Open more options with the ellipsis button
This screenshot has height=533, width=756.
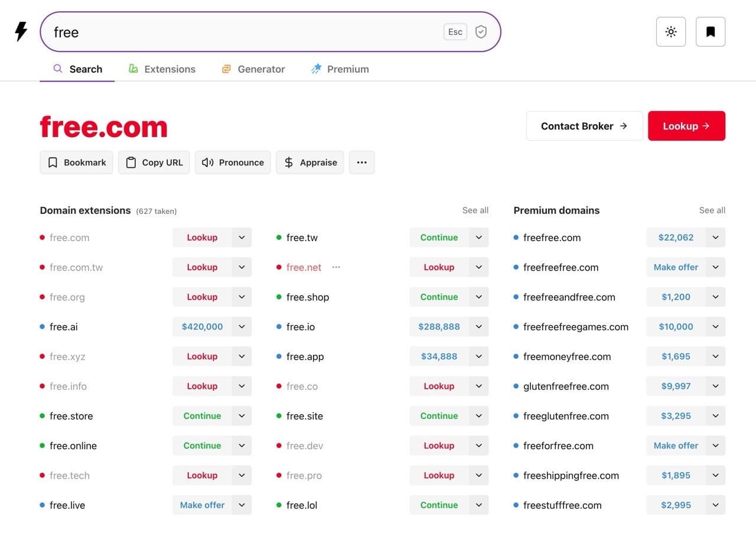361,162
